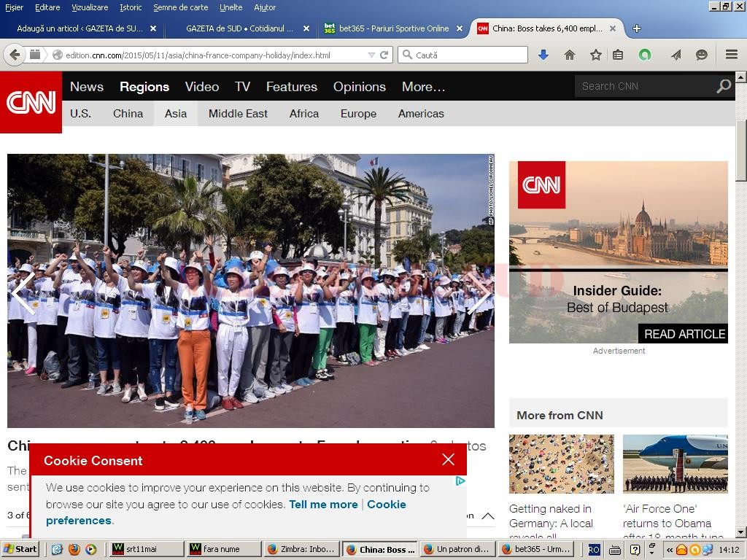Screen dimensions: 747x560
Task: Launch Firefox from the quick launch bar
Action: click(74, 549)
